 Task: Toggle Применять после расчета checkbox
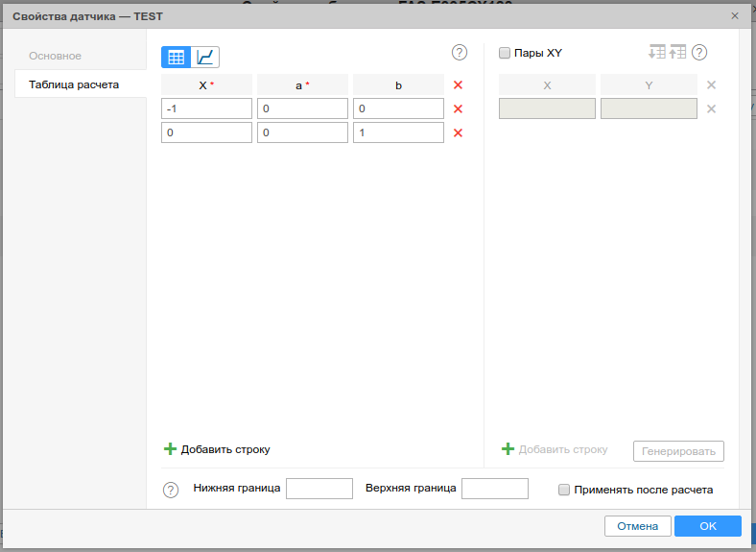point(564,490)
